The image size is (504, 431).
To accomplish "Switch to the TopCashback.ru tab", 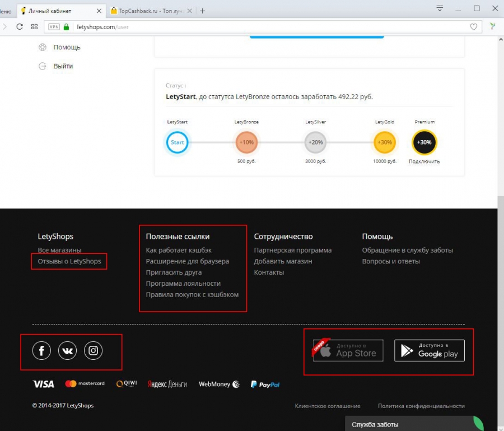I will 150,11.
